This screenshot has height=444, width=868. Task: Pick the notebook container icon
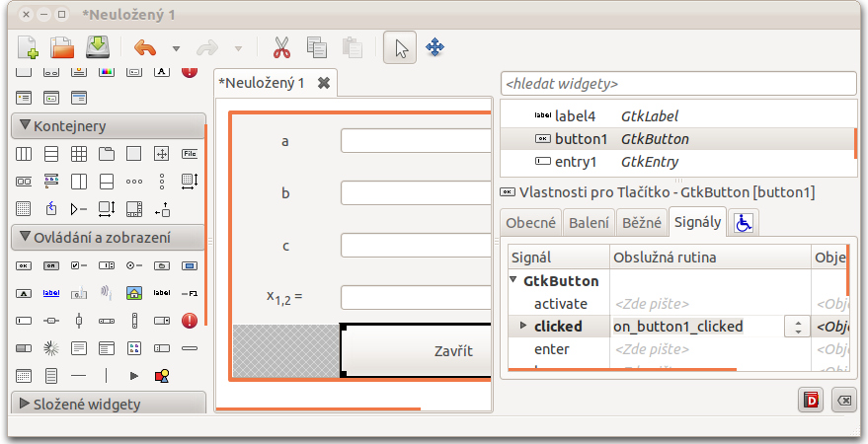[x=107, y=154]
